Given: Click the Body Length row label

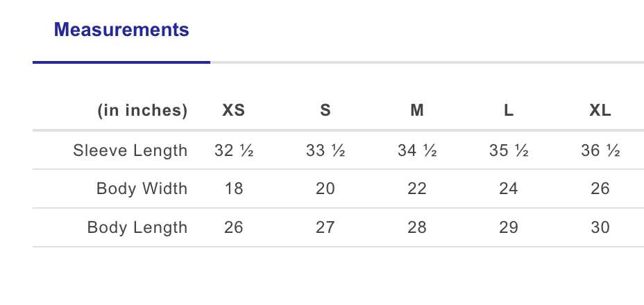Looking at the screenshot, I should [x=137, y=227].
